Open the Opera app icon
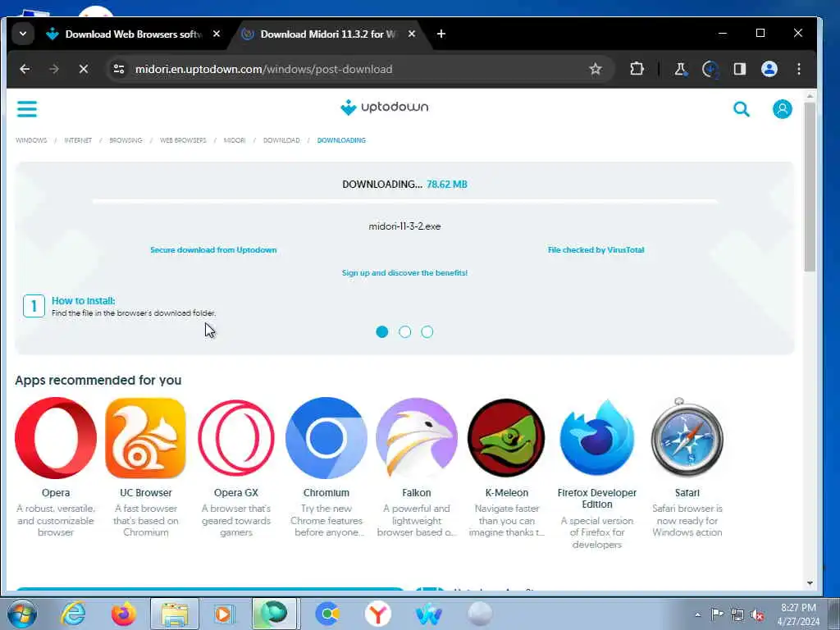 tap(56, 438)
